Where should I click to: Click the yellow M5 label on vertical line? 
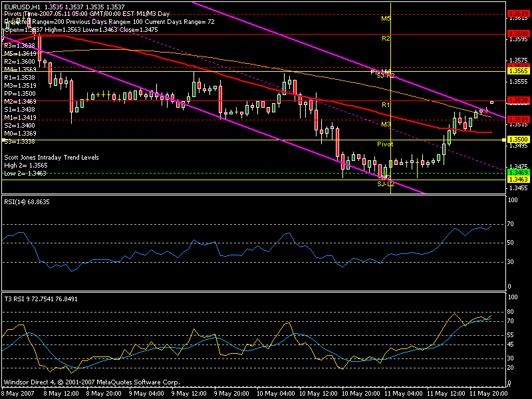[386, 19]
